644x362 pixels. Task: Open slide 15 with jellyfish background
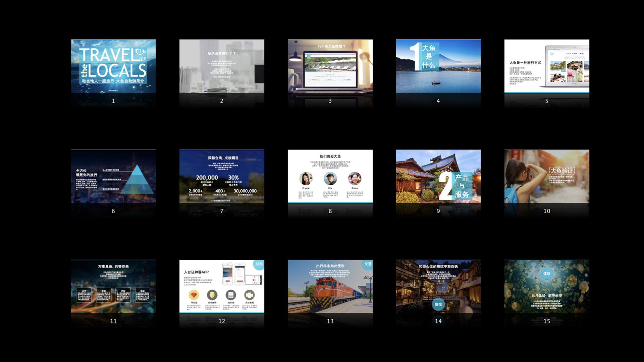(547, 286)
